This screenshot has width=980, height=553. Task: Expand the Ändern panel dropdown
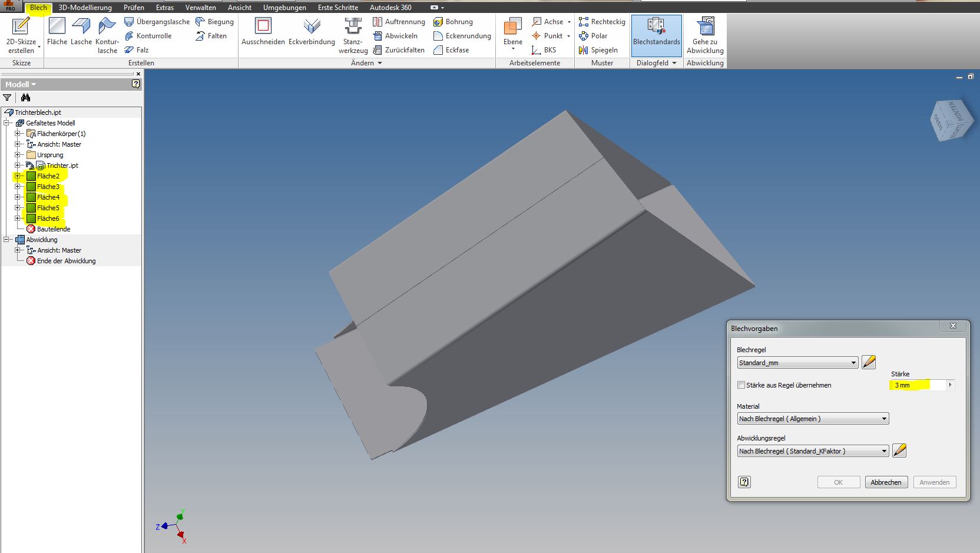tap(366, 63)
